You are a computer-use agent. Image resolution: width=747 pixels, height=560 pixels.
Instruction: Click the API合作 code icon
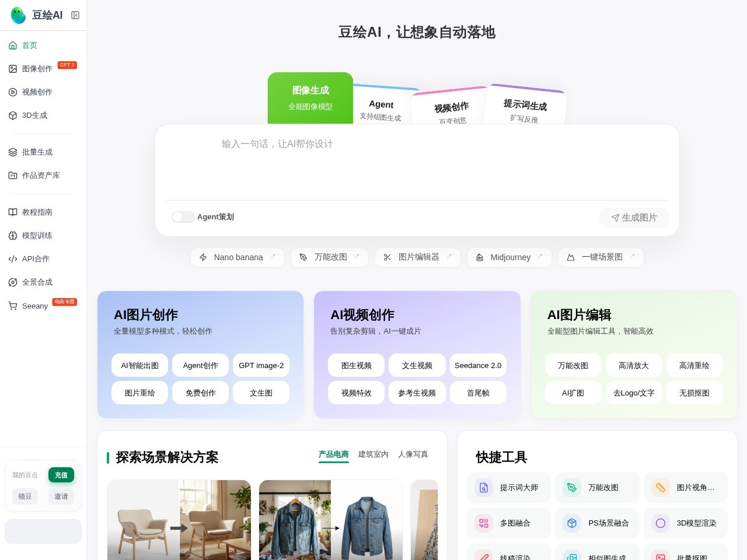click(x=13, y=259)
